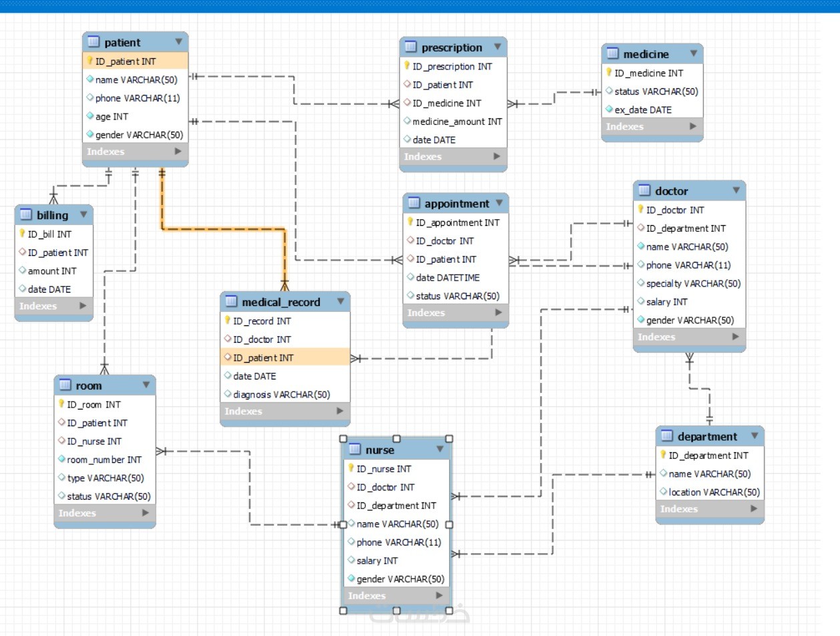Click the foreign key diamond beside ID_department INT in doctor

pyautogui.click(x=640, y=228)
